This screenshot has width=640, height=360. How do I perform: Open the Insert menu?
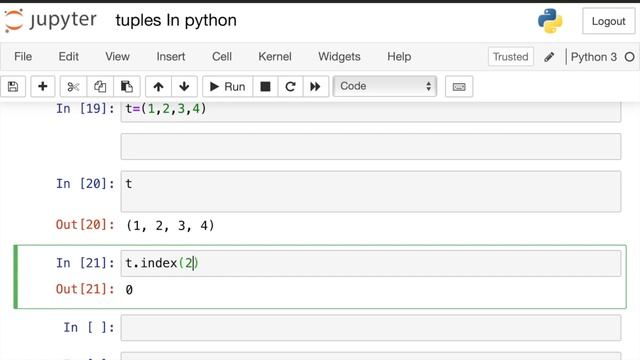171,56
